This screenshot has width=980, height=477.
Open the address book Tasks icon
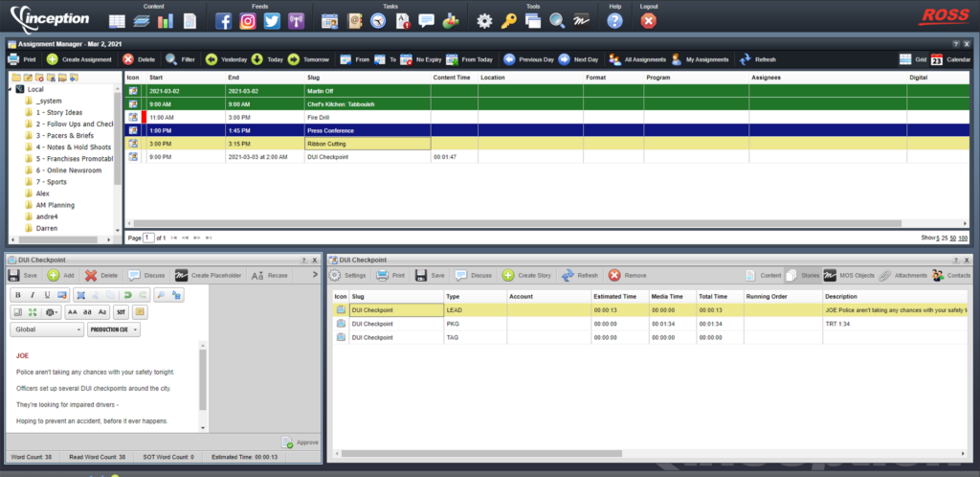click(354, 21)
